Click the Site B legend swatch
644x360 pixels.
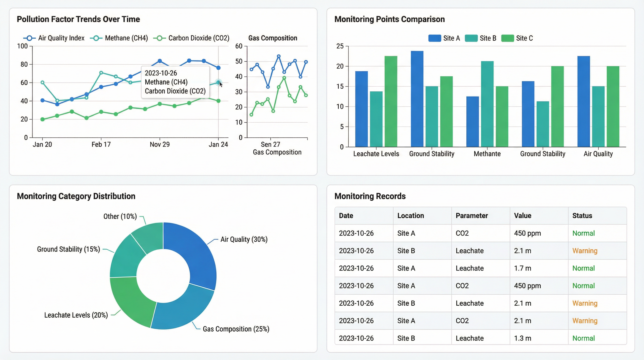(x=471, y=38)
